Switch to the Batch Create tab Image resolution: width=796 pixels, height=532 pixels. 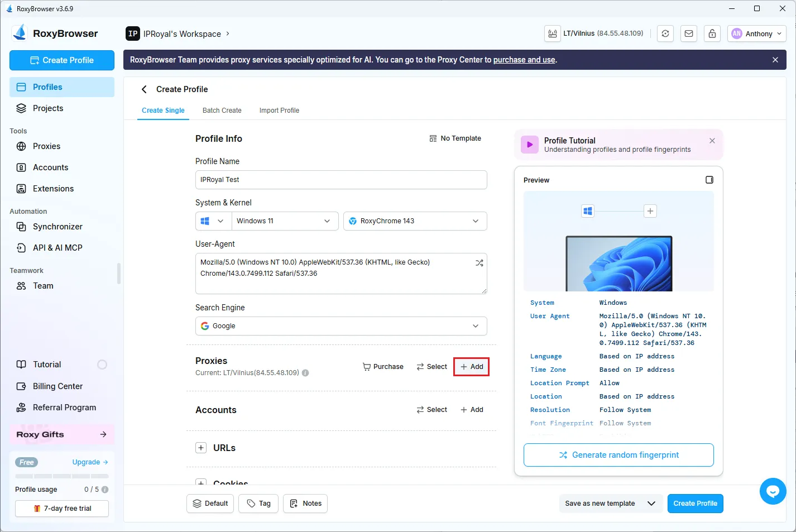tap(222, 111)
